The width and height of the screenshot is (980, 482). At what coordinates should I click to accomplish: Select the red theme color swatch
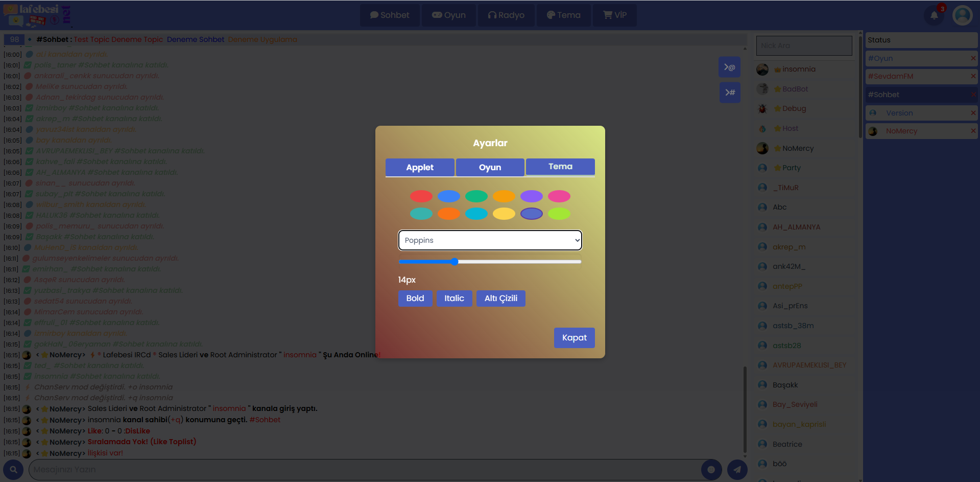421,196
